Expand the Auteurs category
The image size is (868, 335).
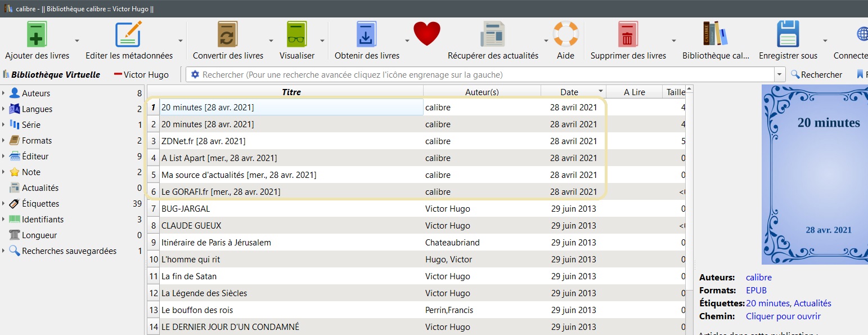(x=4, y=93)
